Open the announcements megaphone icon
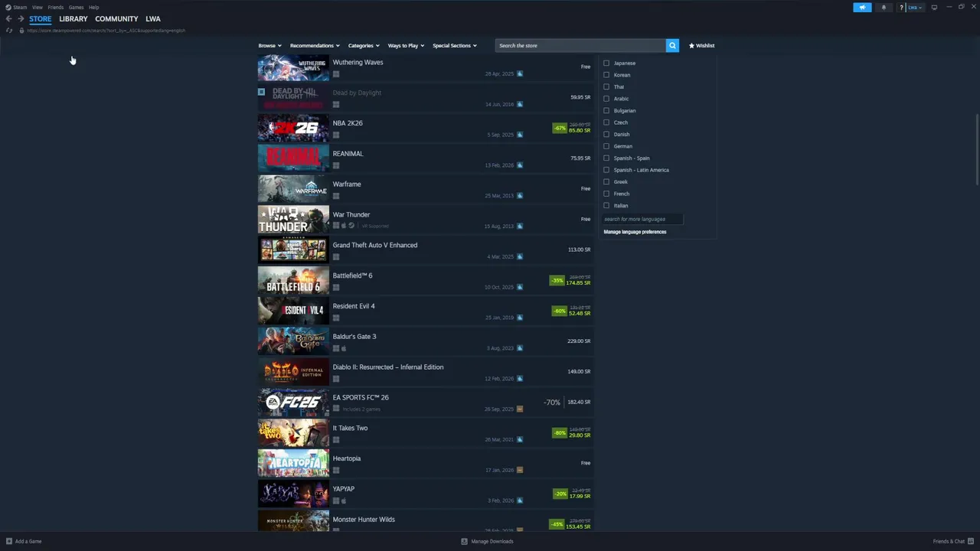This screenshot has width=980, height=551. pos(862,7)
